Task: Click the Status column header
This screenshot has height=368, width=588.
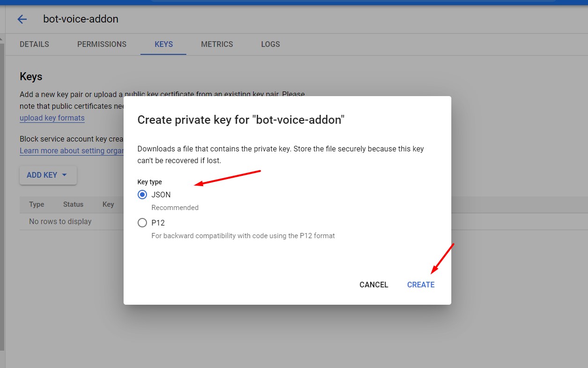Action: point(73,204)
